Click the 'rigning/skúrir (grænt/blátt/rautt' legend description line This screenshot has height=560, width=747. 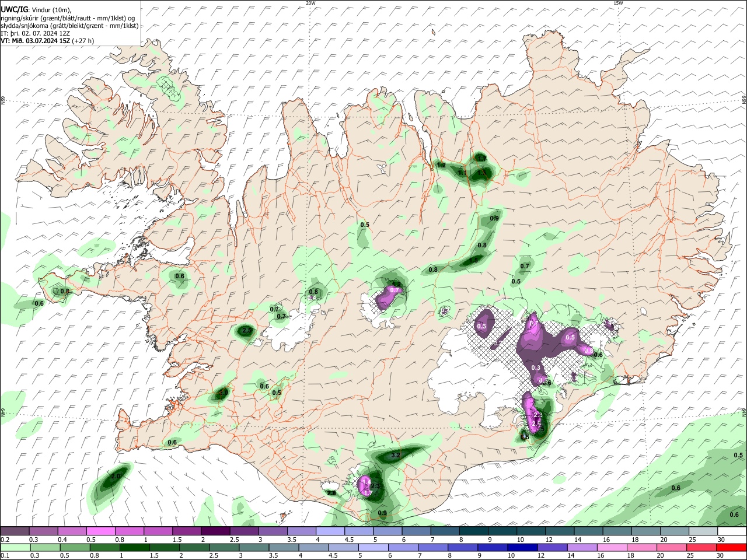point(68,17)
